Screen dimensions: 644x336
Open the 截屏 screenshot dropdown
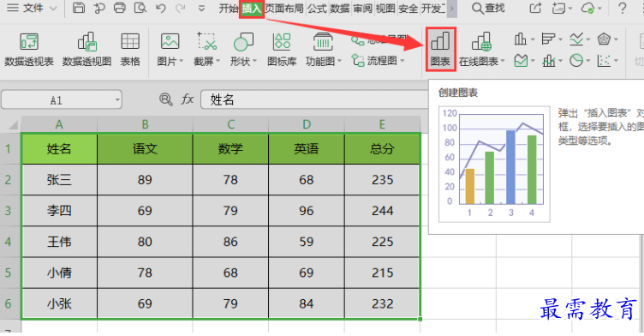point(206,50)
